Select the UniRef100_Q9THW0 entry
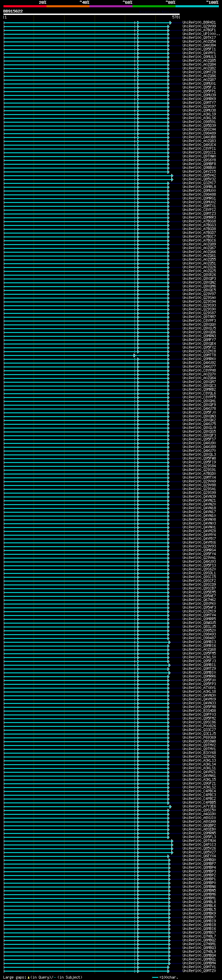 coord(199,156)
